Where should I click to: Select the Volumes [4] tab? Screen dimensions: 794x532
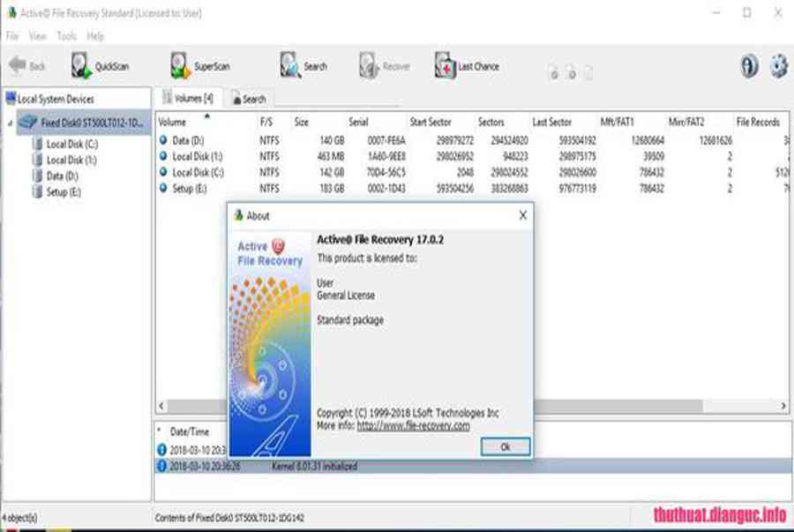187,99
